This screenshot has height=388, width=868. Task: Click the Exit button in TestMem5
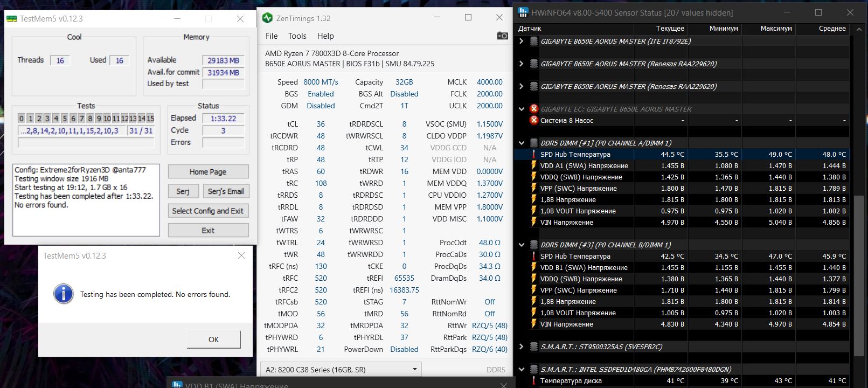click(x=208, y=230)
